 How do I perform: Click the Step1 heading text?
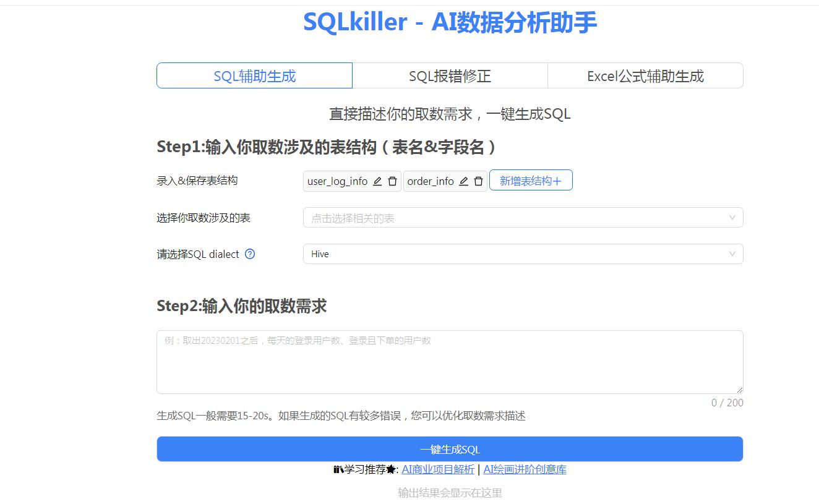327,147
